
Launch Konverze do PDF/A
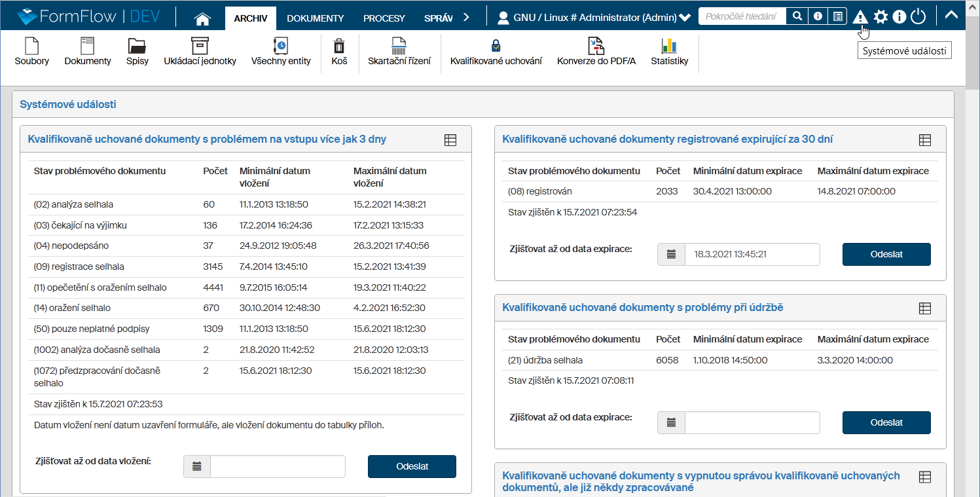coord(596,52)
